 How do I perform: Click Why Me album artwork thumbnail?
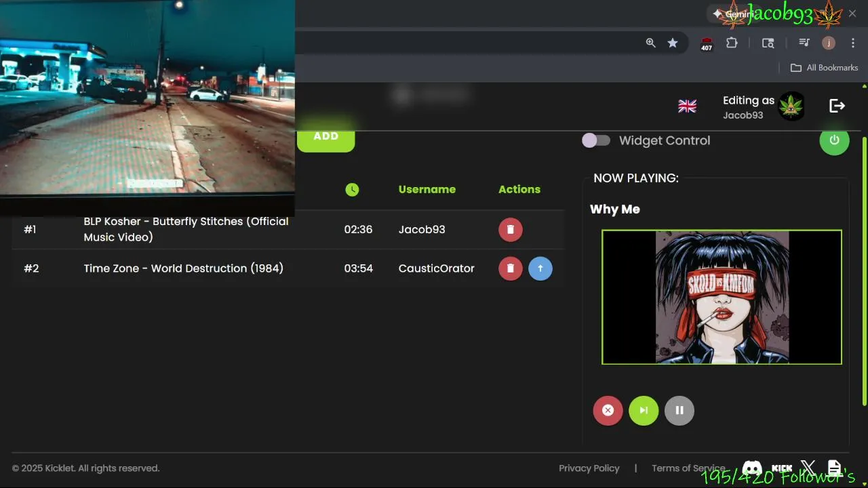[722, 297]
